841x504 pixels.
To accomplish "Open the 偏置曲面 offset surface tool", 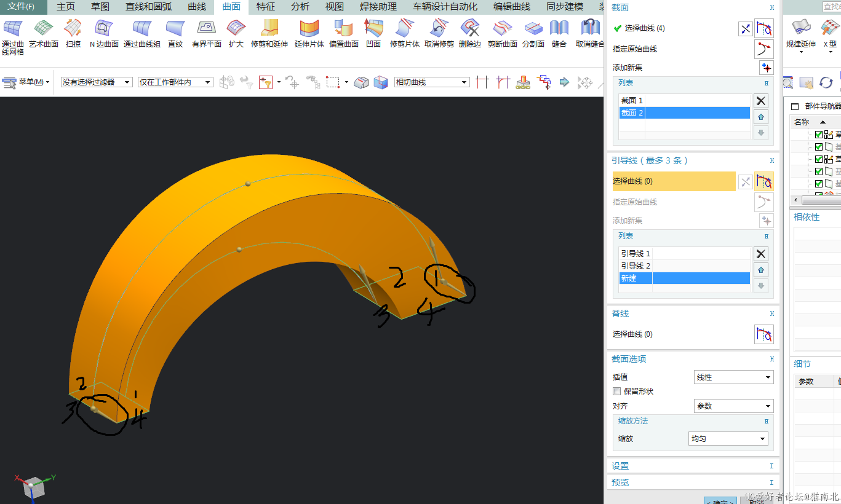I will (x=344, y=34).
